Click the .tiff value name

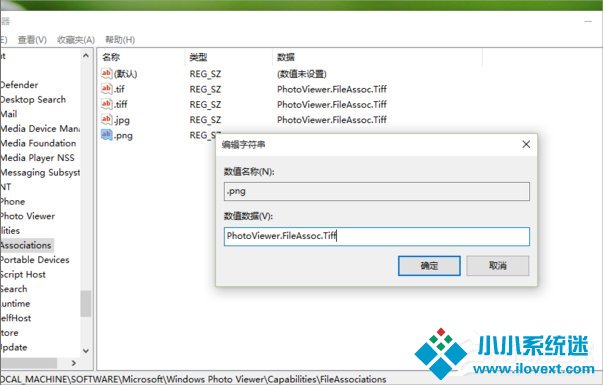coord(121,104)
